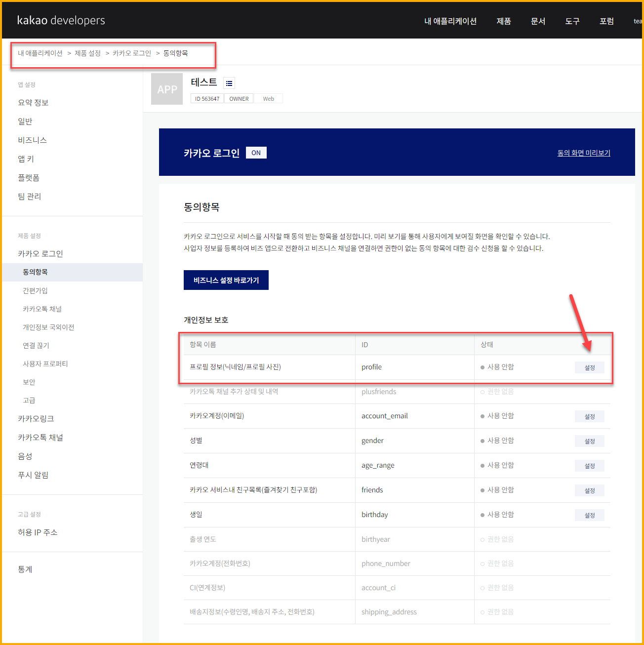Open 도구 menu in top navigation

(x=572, y=21)
